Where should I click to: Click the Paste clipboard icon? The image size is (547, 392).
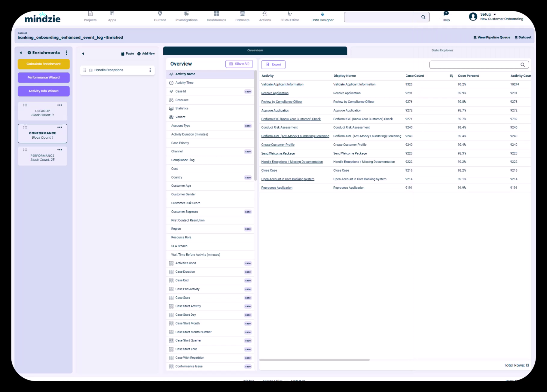[123, 54]
